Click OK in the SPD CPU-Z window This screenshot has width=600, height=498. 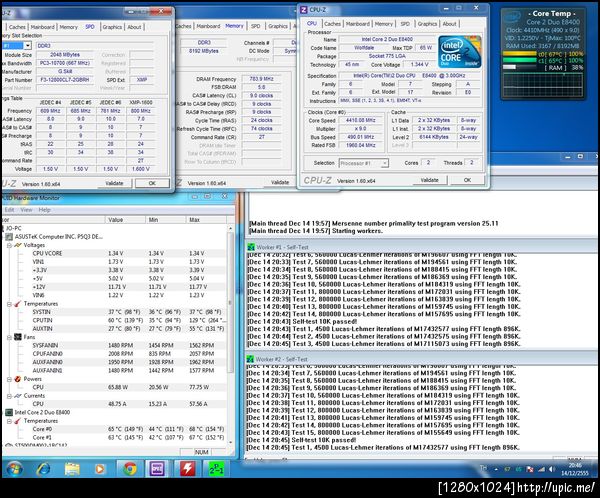(x=152, y=183)
